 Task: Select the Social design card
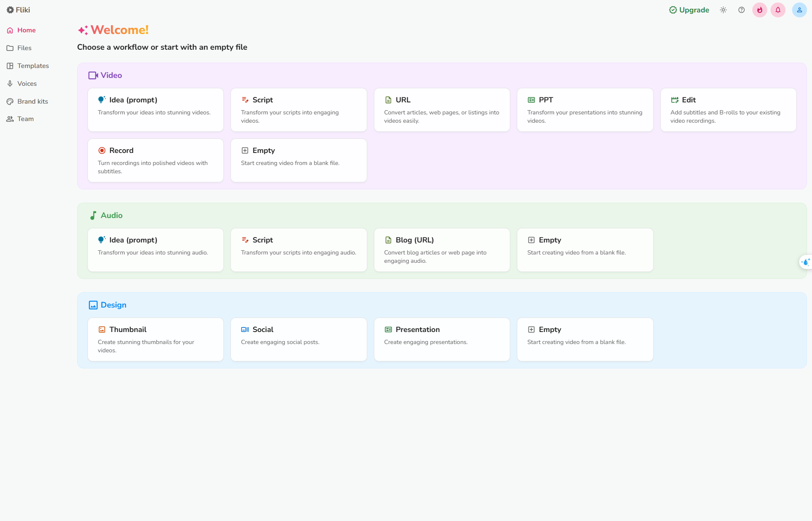(x=298, y=339)
